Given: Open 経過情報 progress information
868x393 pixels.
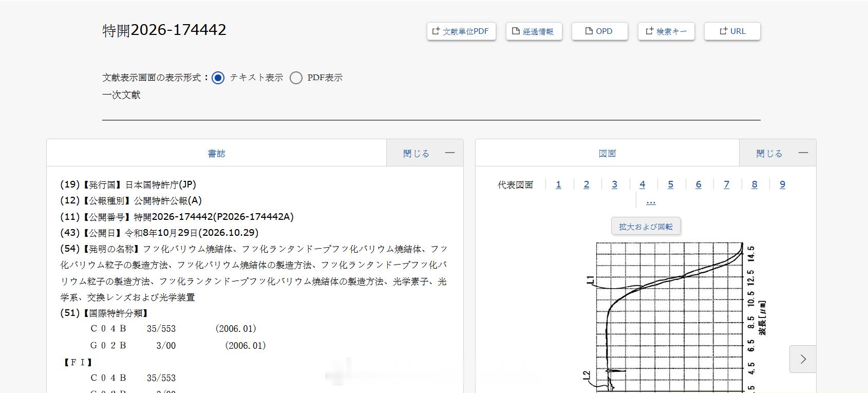Looking at the screenshot, I should click(534, 31).
